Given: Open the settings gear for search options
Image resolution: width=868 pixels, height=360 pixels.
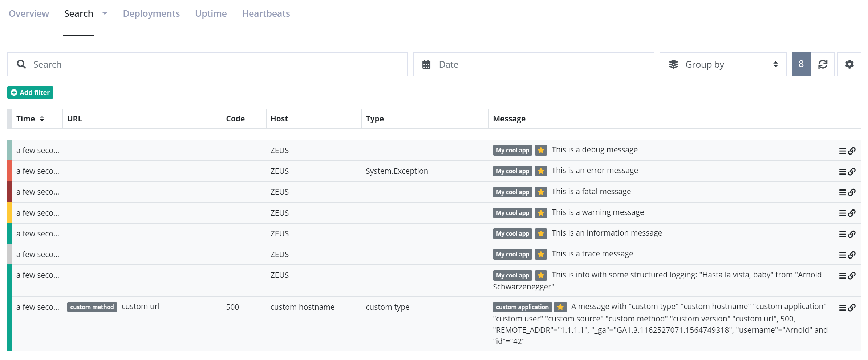Looking at the screenshot, I should pos(849,64).
